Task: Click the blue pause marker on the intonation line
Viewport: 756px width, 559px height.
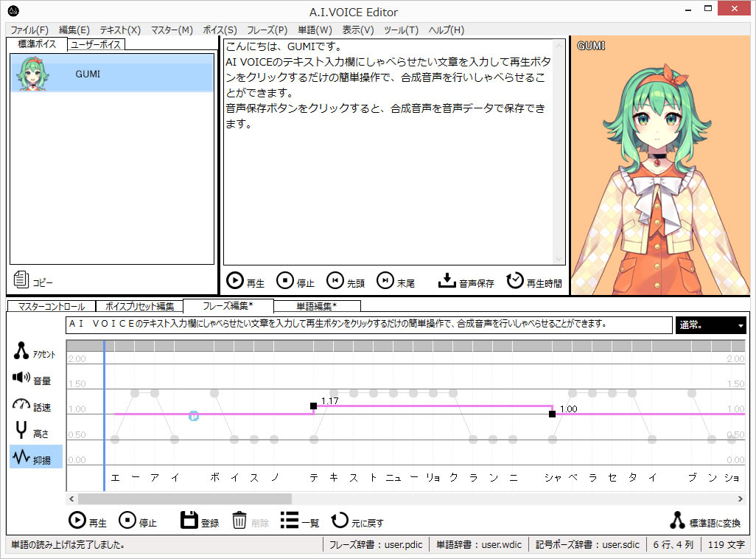Action: [193, 416]
